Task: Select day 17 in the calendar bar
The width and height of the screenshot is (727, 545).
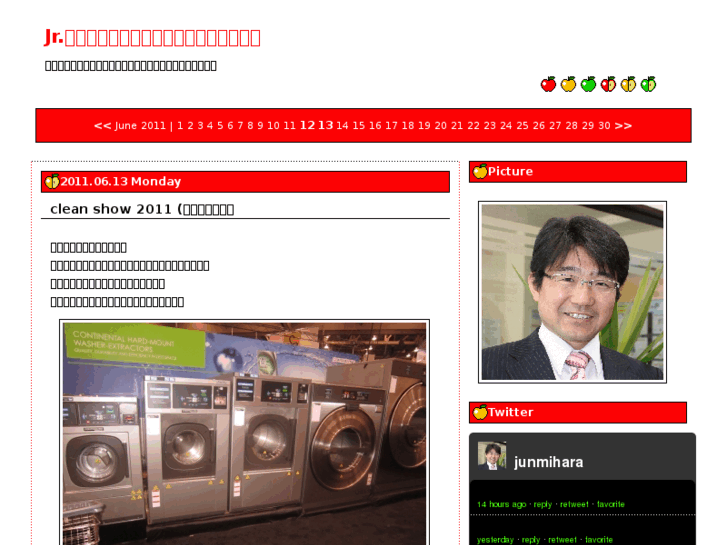Action: click(x=391, y=126)
